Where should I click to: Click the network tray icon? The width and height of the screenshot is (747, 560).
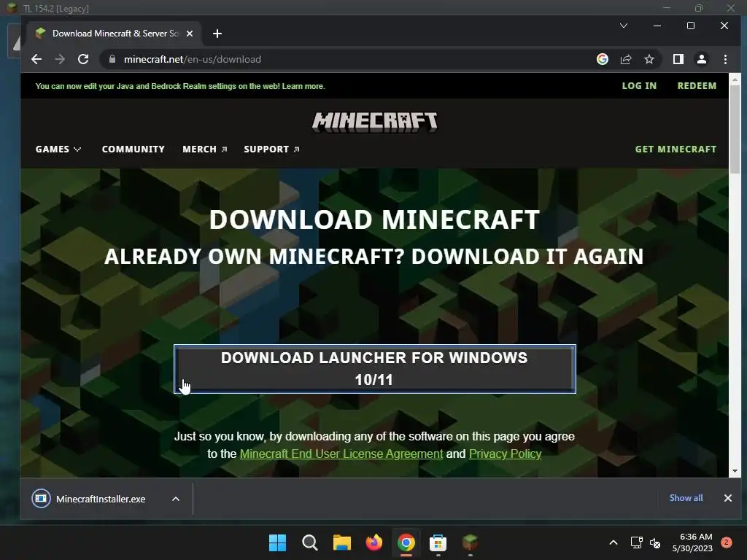636,542
